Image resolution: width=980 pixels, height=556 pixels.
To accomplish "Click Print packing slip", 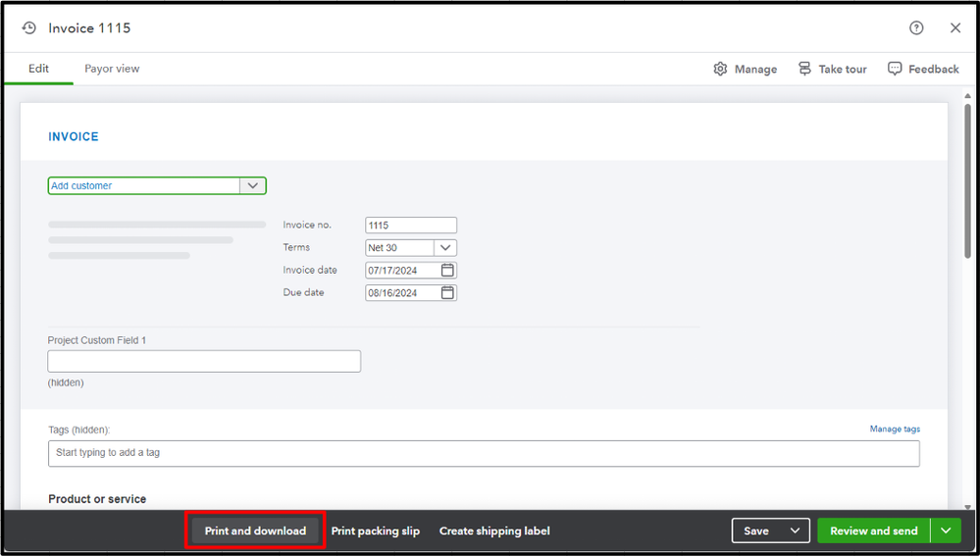I will pyautogui.click(x=375, y=531).
